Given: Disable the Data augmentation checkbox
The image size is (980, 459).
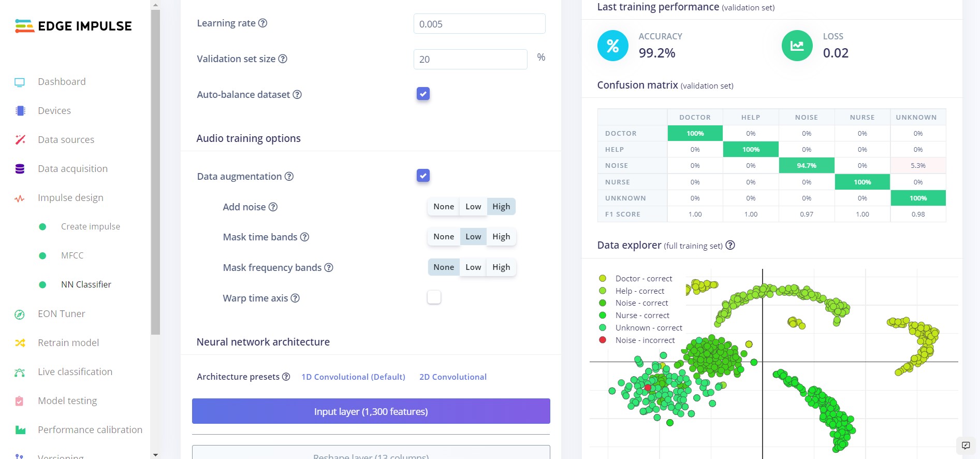Looking at the screenshot, I should coord(423,176).
